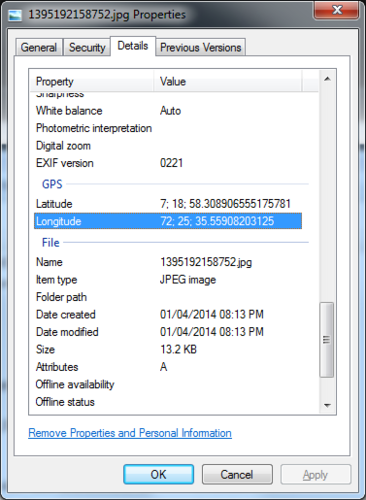
Task: Select the Attributes row
Action: pyautogui.click(x=168, y=367)
